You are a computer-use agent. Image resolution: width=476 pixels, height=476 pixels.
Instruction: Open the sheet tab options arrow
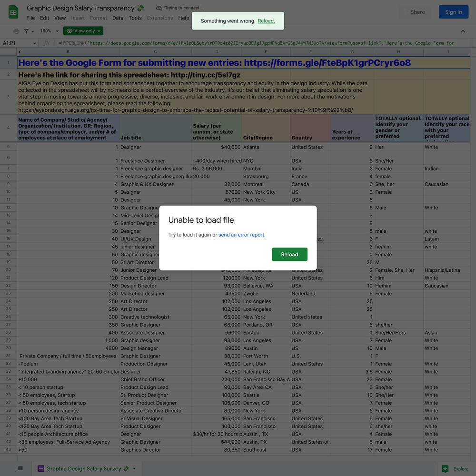134,468
